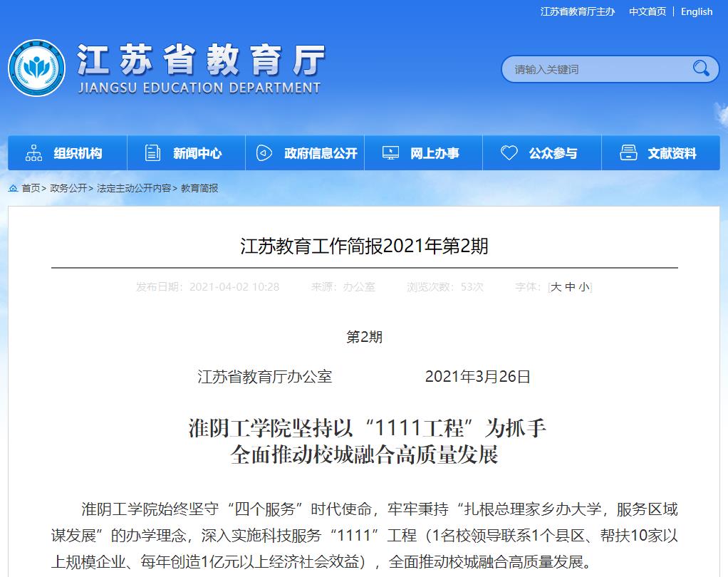Open the 新闻中心 menu

(197, 153)
